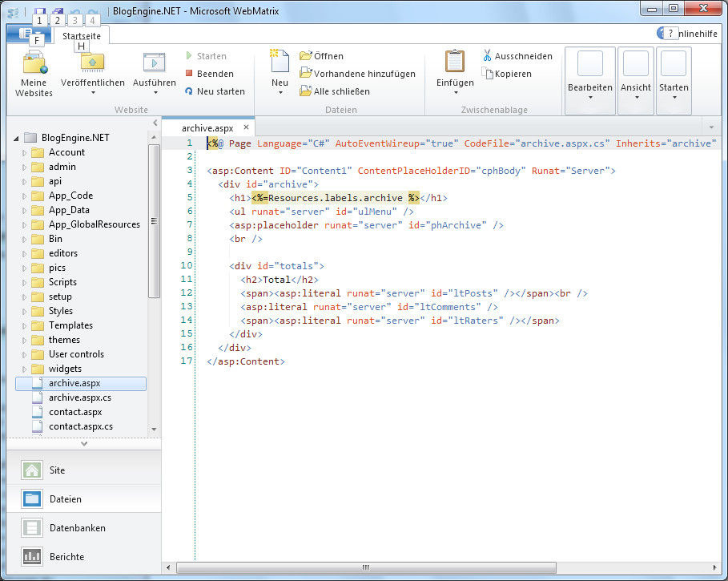This screenshot has width=728, height=581.
Task: Restart site with Neu starten
Action: point(215,91)
